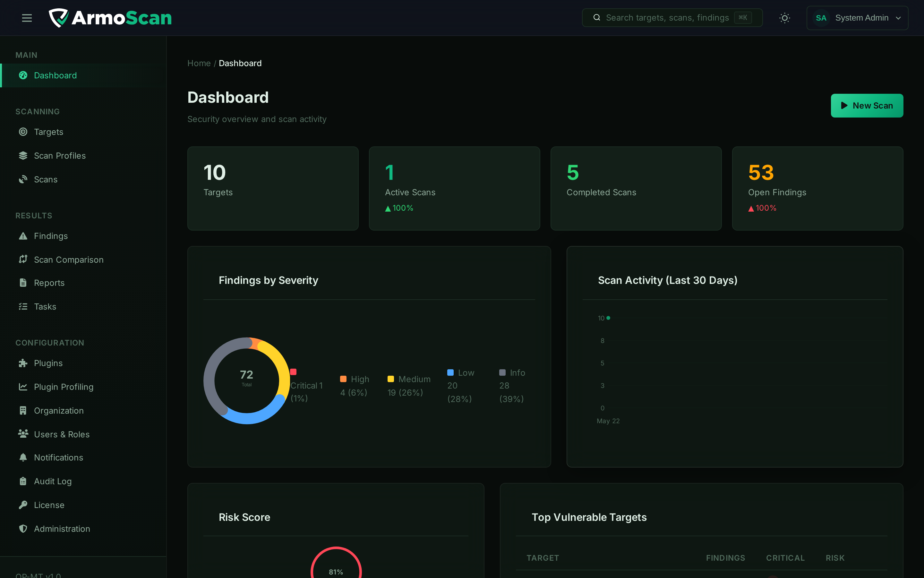
Task: Click the Reports document icon
Action: 23,283
